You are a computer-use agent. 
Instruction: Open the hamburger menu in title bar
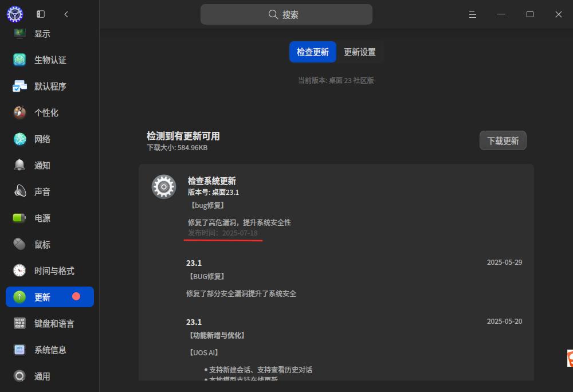click(473, 14)
